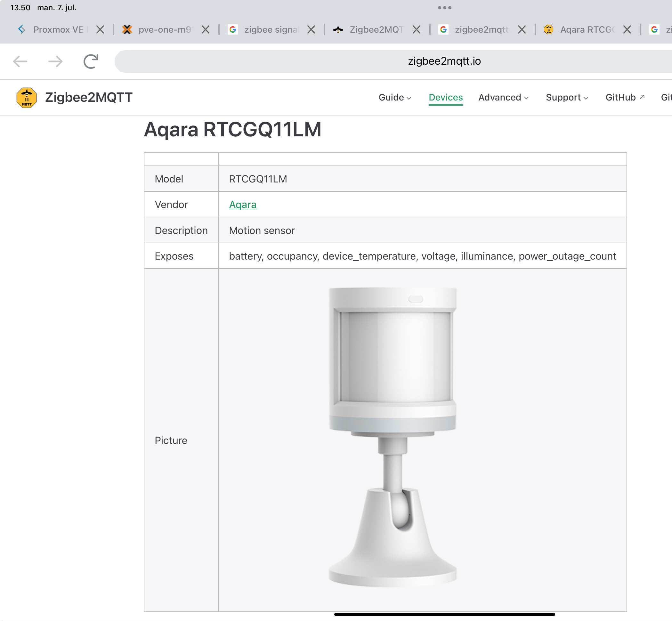The width and height of the screenshot is (672, 621).
Task: Click the date man. 7. jul.
Action: tap(57, 7)
